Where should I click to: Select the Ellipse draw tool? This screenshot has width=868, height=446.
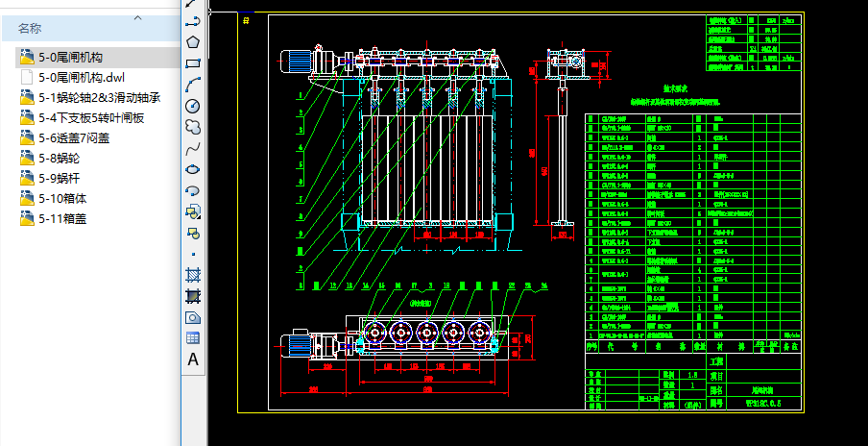tap(193, 169)
